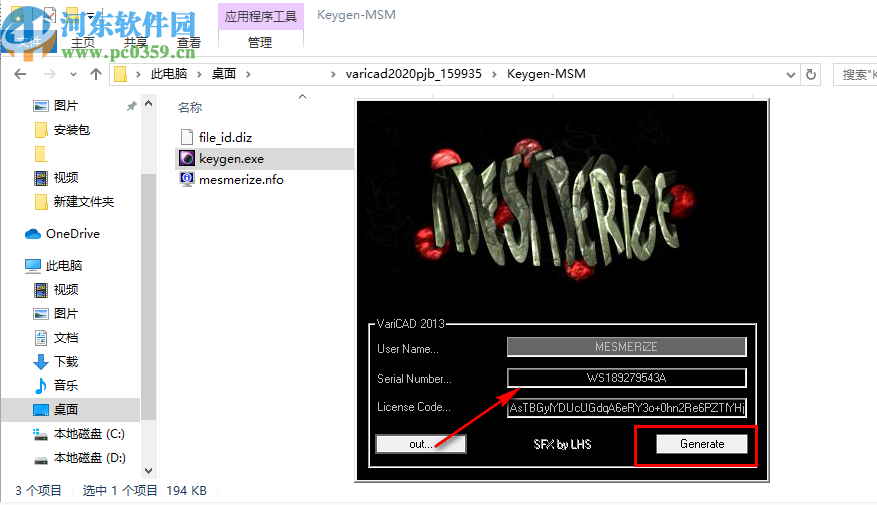Click the Generate button in keygen
The width and height of the screenshot is (877, 505).
point(701,444)
